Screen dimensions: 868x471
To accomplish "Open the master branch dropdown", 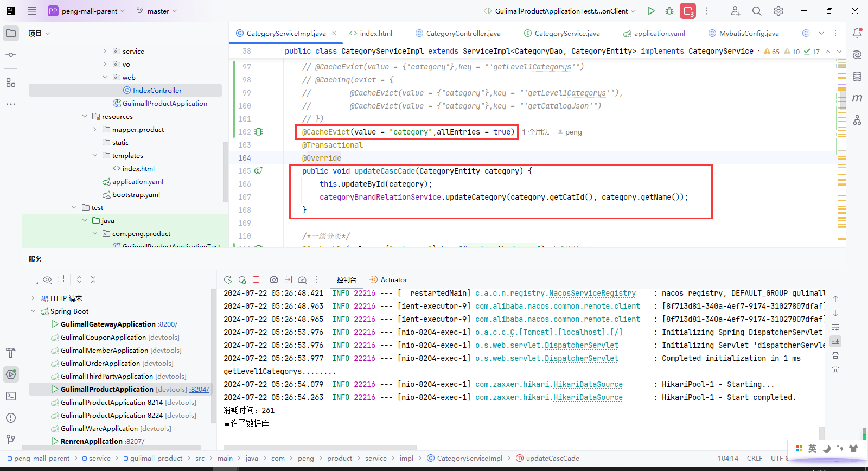I will pyautogui.click(x=157, y=11).
